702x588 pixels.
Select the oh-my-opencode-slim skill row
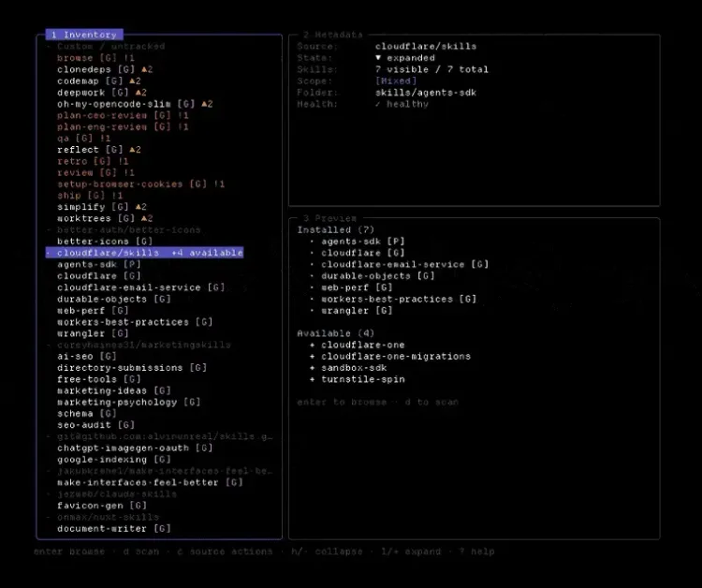coord(135,103)
